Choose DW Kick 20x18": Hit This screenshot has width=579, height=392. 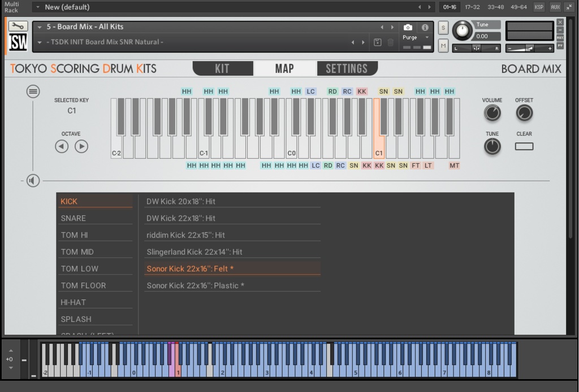click(232, 201)
